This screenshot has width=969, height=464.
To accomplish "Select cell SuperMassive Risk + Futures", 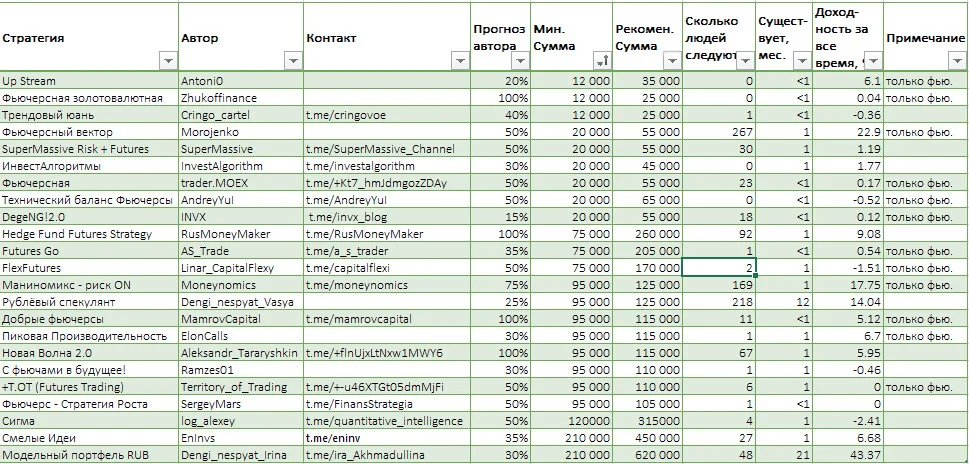I will [x=89, y=149].
